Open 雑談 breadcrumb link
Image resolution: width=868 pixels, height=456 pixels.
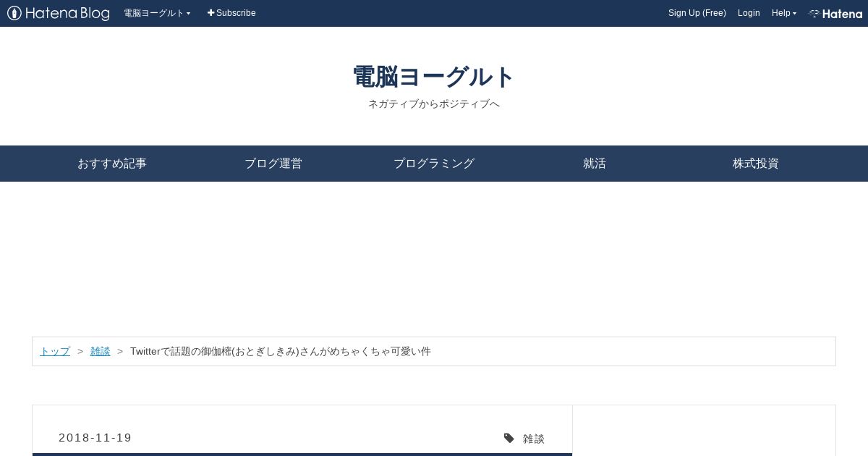101,351
